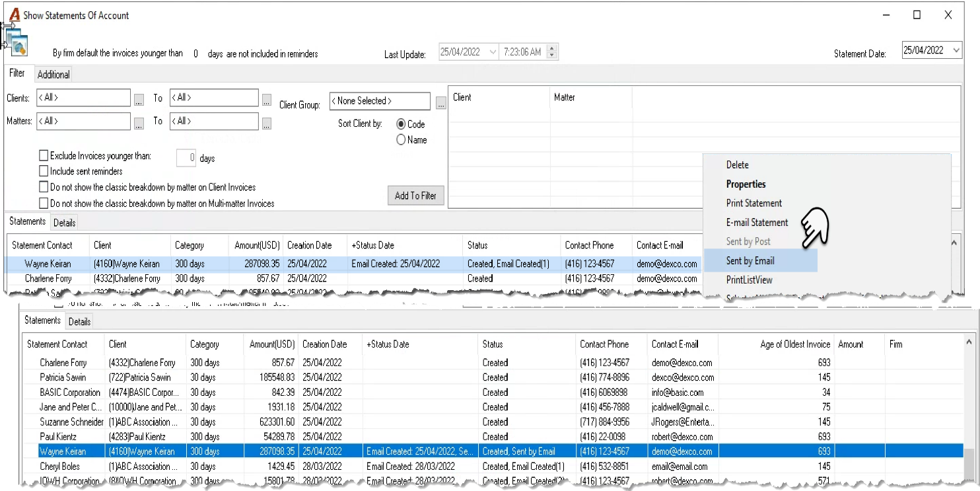Increase the Last Update time with spinner
Image resolution: width=980 pixels, height=491 pixels.
point(552,48)
